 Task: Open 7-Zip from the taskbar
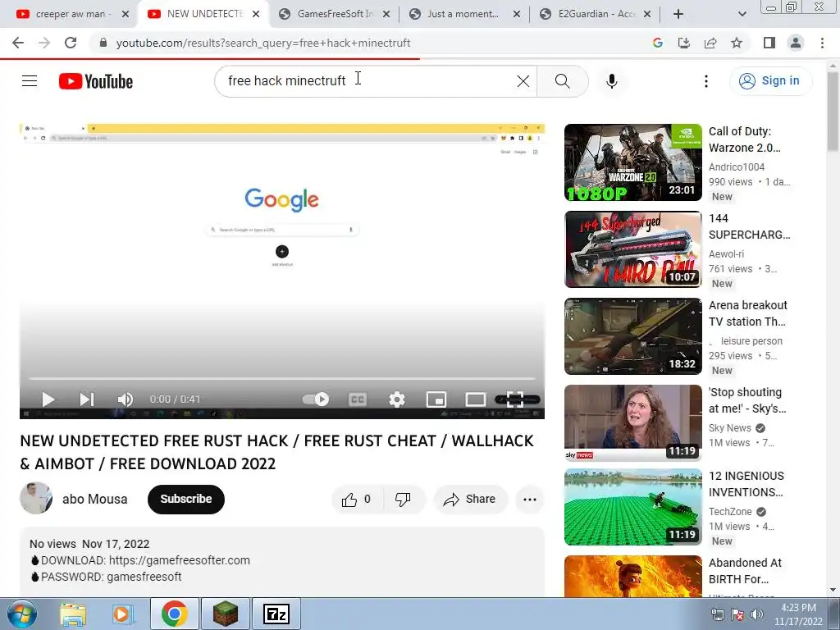(x=276, y=614)
